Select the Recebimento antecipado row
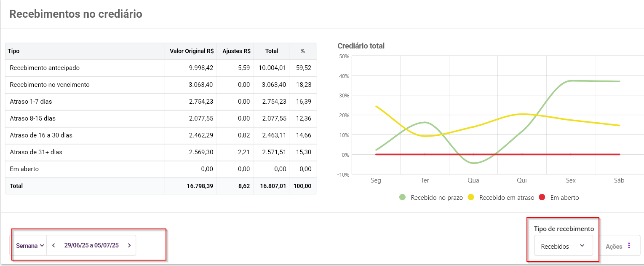The width and height of the screenshot is (644, 266). pyautogui.click(x=45, y=68)
